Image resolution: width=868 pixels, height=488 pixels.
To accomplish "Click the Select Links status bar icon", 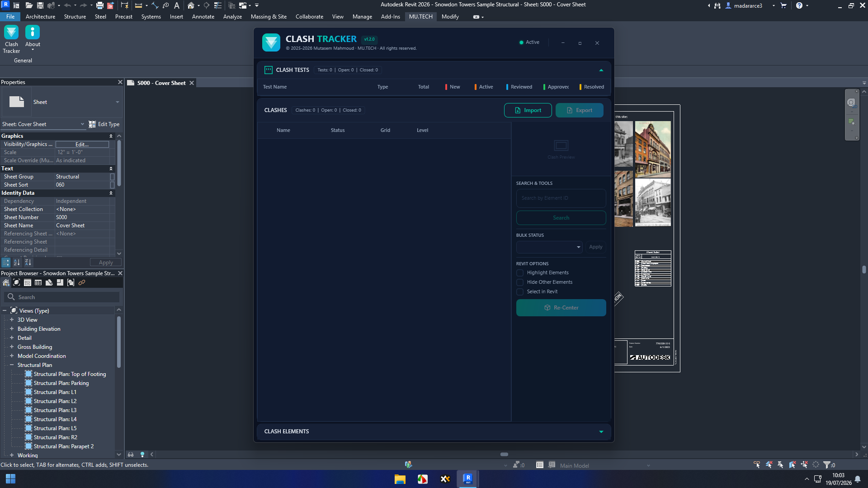I will tap(757, 465).
